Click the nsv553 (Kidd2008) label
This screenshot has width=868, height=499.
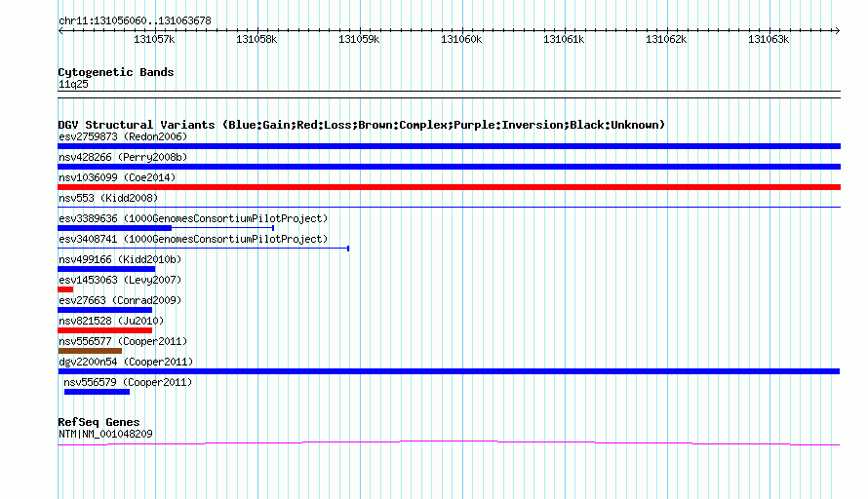coord(108,198)
